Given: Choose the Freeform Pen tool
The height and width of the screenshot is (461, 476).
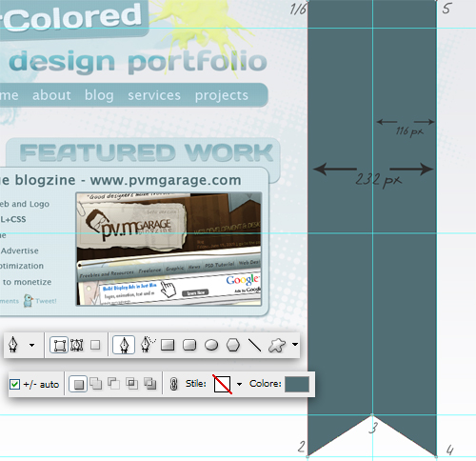Looking at the screenshot, I should click(148, 345).
